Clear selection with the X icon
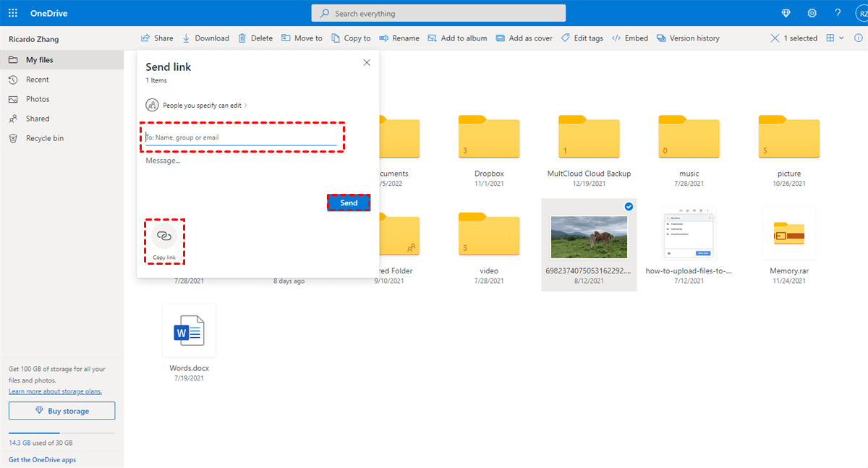This screenshot has height=468, width=868. tap(775, 38)
